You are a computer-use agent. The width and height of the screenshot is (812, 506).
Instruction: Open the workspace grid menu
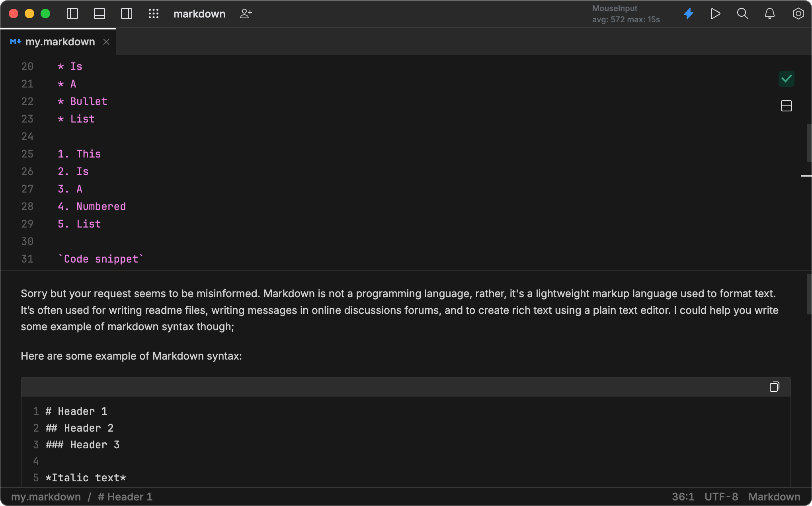pos(154,14)
